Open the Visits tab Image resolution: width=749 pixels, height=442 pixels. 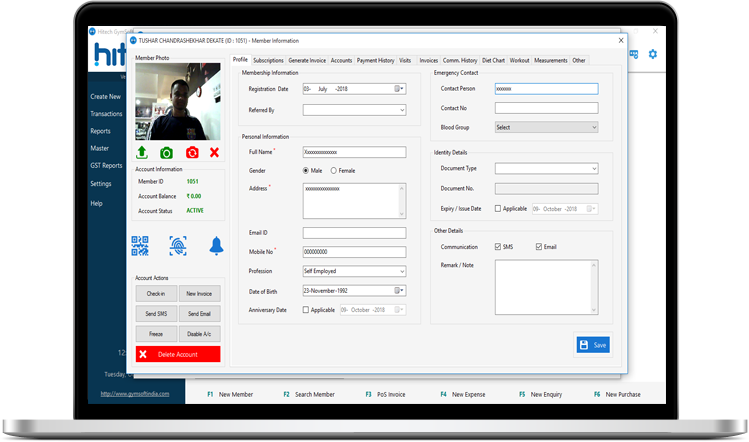click(x=405, y=60)
